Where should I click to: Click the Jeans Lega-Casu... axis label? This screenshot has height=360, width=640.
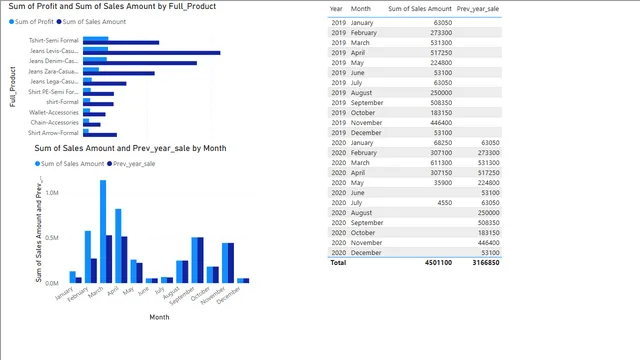coord(54,82)
